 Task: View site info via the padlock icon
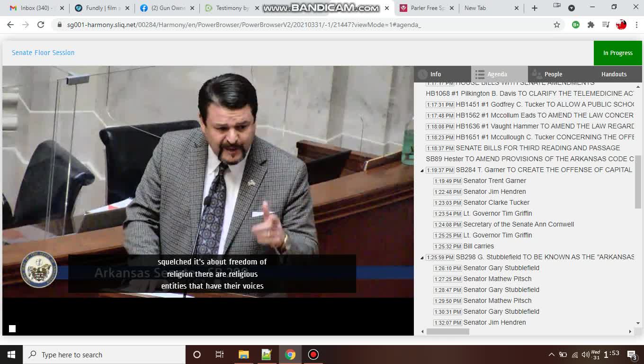click(59, 25)
